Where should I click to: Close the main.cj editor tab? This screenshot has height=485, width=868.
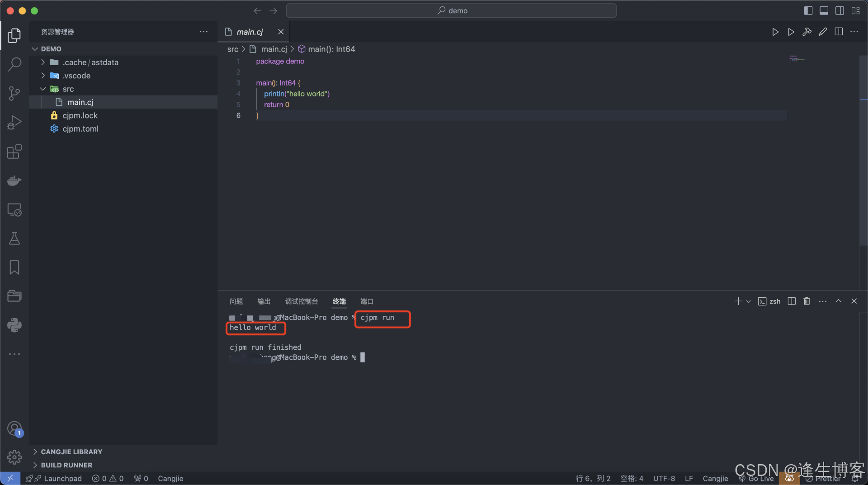(x=281, y=32)
